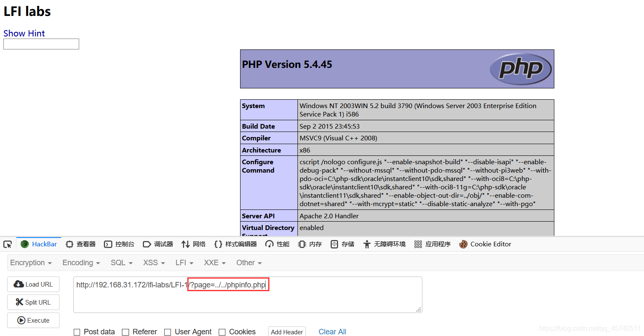
Task: Click the Execute button
Action: 33,320
